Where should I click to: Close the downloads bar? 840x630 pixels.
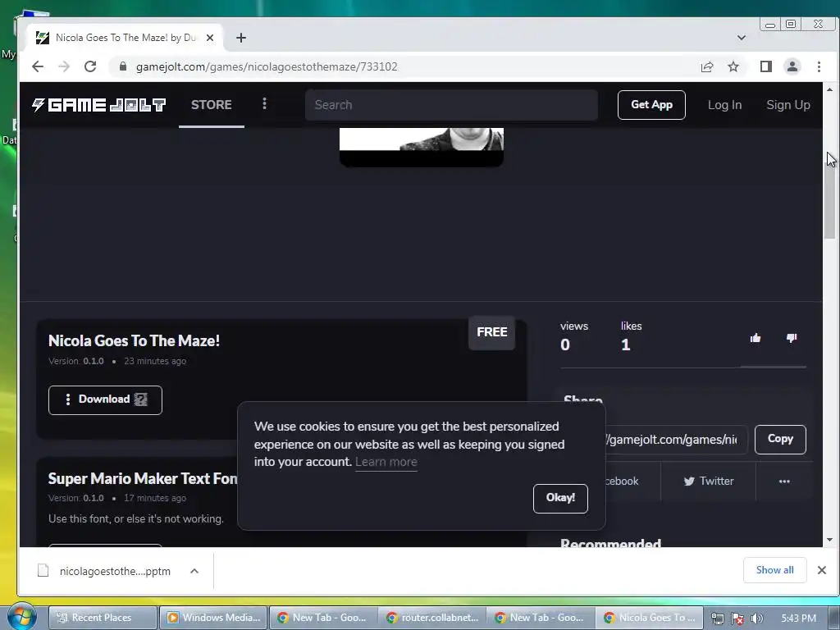822,570
